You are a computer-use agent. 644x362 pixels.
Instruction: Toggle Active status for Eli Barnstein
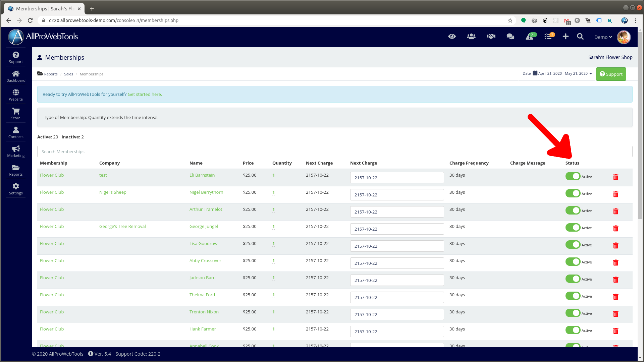[573, 176]
